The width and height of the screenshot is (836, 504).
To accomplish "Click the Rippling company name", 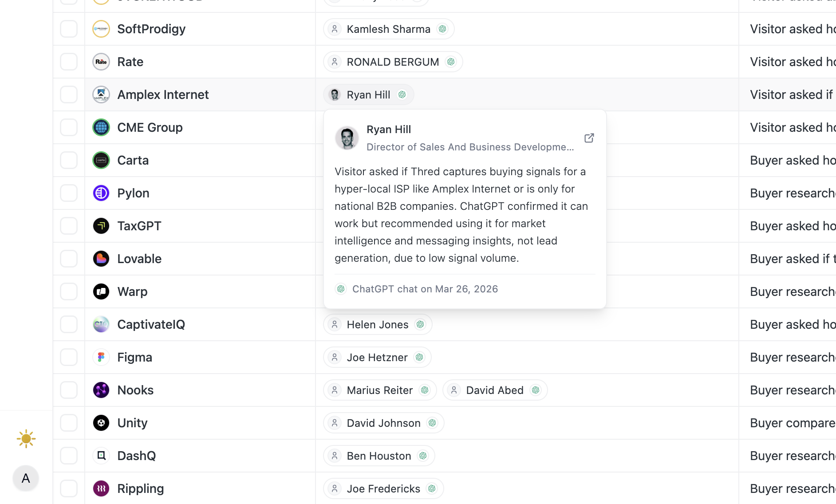I will click(x=141, y=488).
